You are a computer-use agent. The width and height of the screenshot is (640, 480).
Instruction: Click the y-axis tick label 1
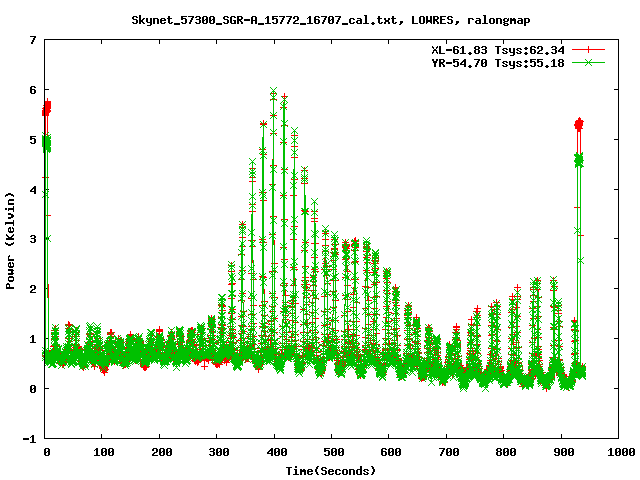(33, 339)
